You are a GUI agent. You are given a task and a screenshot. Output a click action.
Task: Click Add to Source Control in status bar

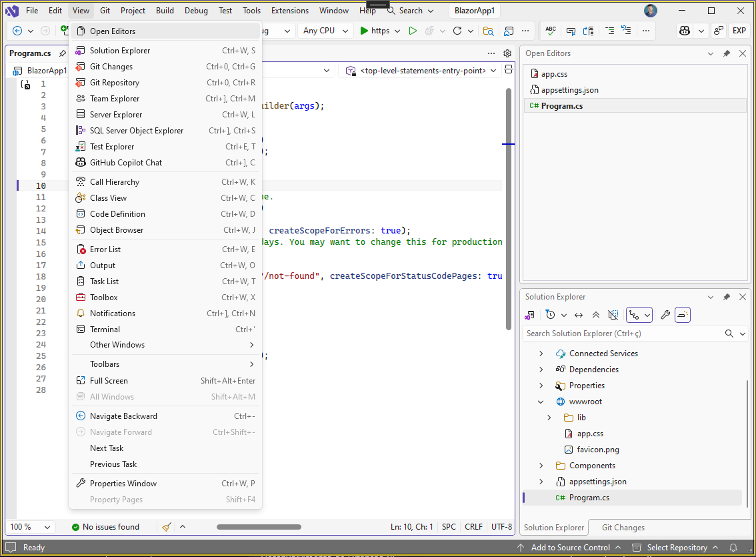569,548
